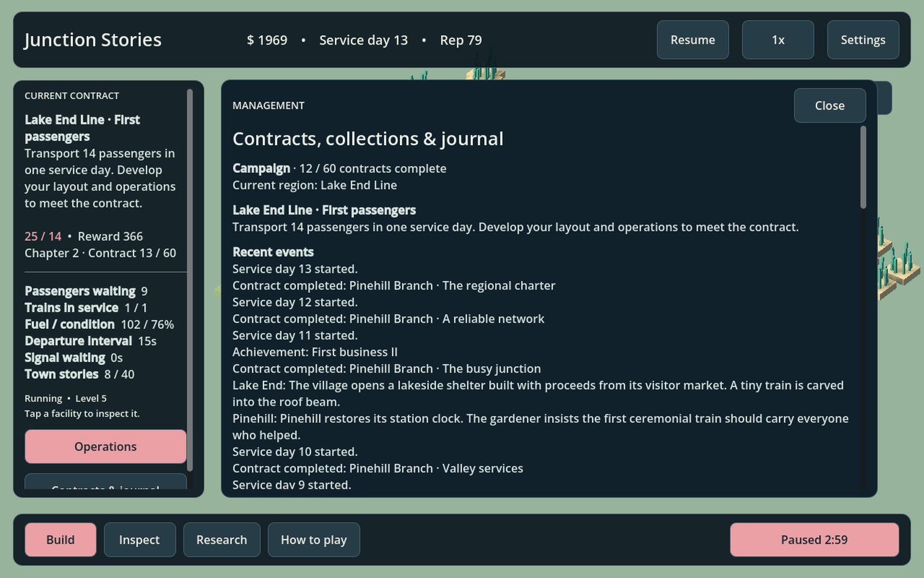Click the 'MANAGEMENT' panel label
This screenshot has height=578, width=924.
[x=268, y=105]
